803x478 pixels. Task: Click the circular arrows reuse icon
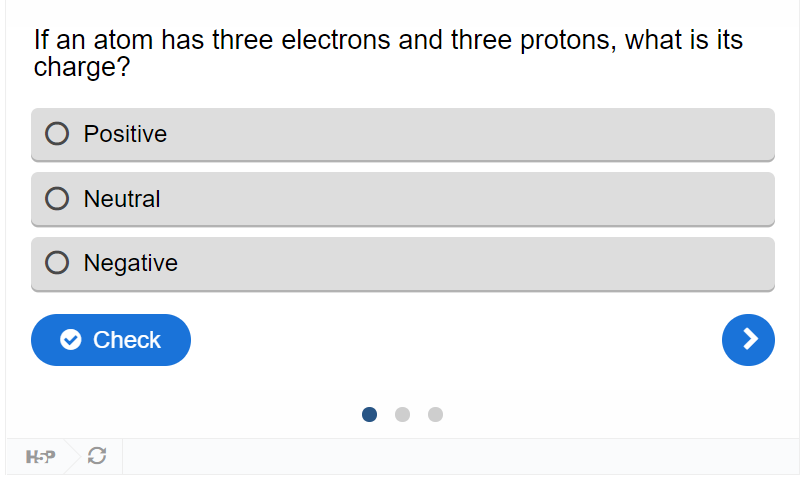(97, 455)
